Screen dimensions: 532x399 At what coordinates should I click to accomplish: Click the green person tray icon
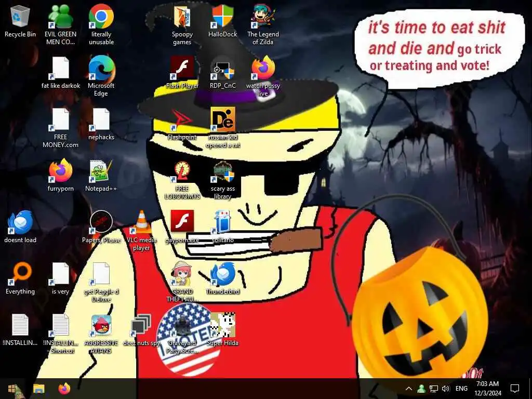tap(421, 389)
